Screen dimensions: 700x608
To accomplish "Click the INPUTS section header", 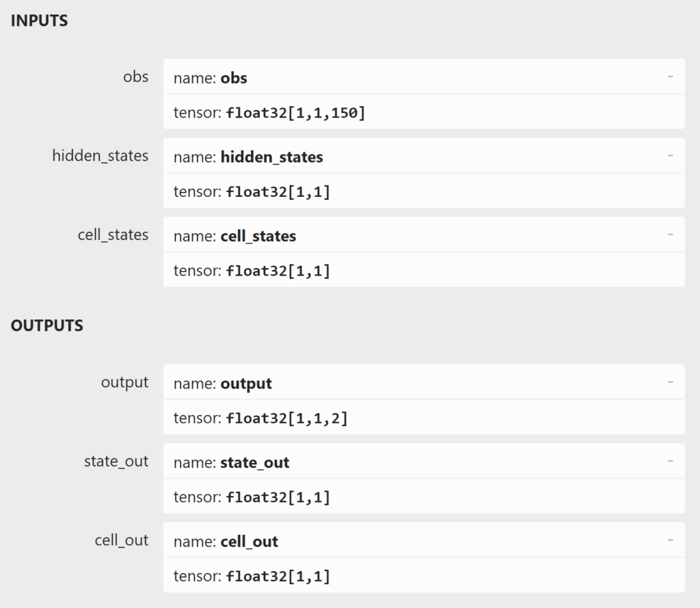I will pyautogui.click(x=39, y=21).
